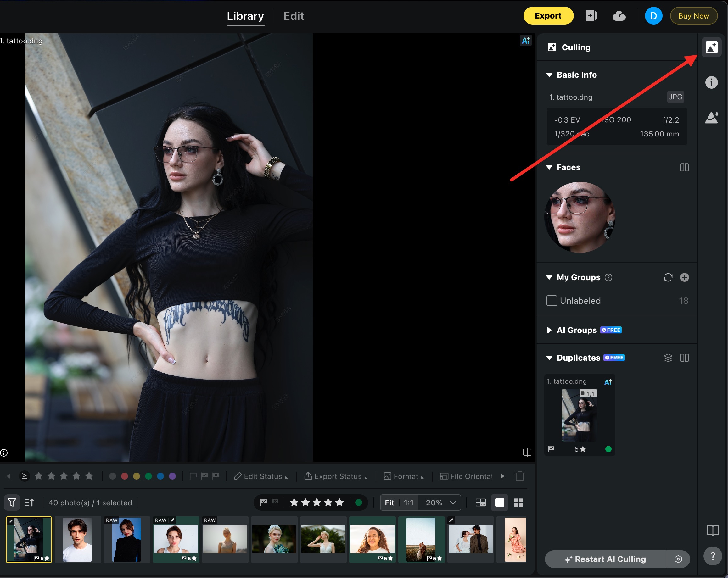Click the yellow Export button
Image resolution: width=728 pixels, height=578 pixels.
click(x=548, y=16)
